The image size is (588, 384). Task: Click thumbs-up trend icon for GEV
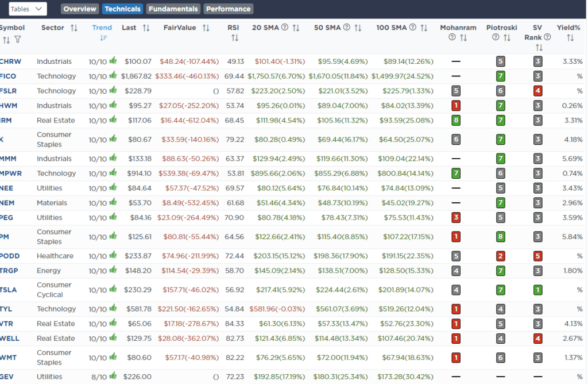coord(113,376)
